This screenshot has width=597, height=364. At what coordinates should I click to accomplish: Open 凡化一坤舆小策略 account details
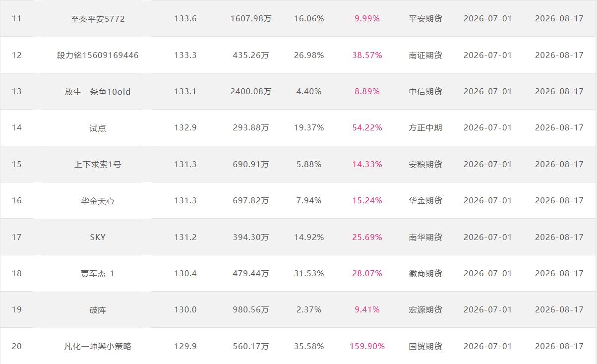[x=98, y=346]
